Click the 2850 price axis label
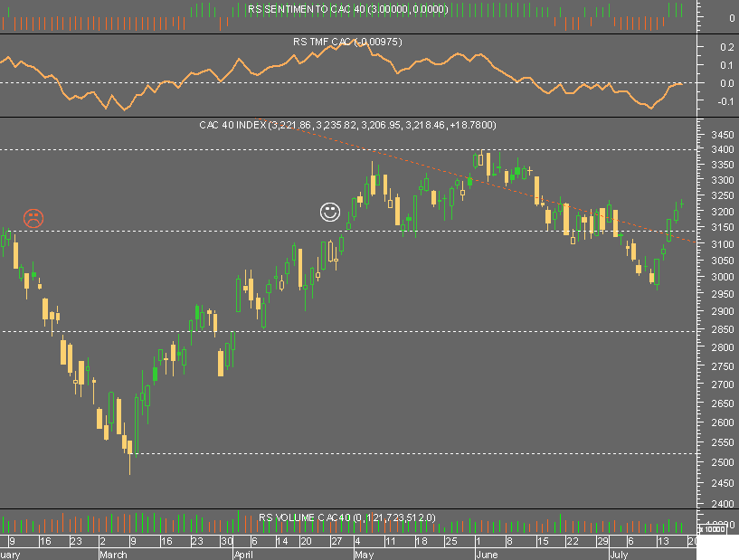 click(x=723, y=329)
